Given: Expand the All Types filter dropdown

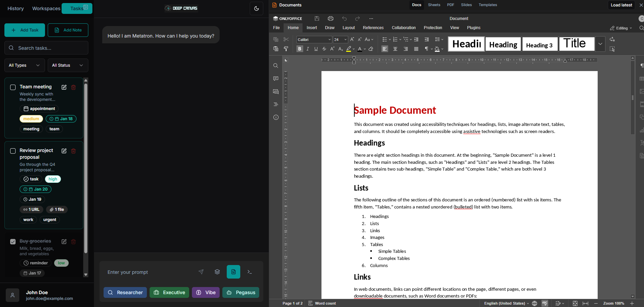Looking at the screenshot, I should pos(24,65).
